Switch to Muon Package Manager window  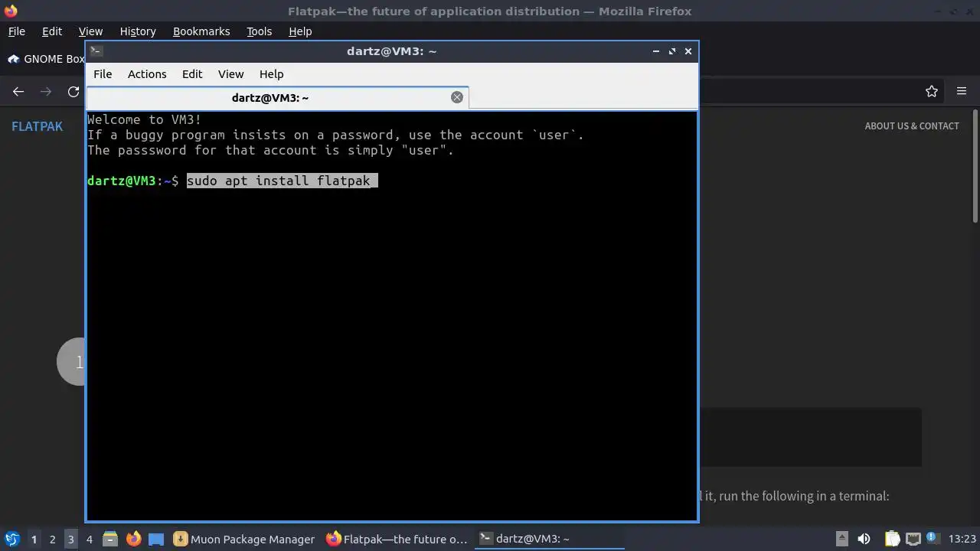click(244, 539)
